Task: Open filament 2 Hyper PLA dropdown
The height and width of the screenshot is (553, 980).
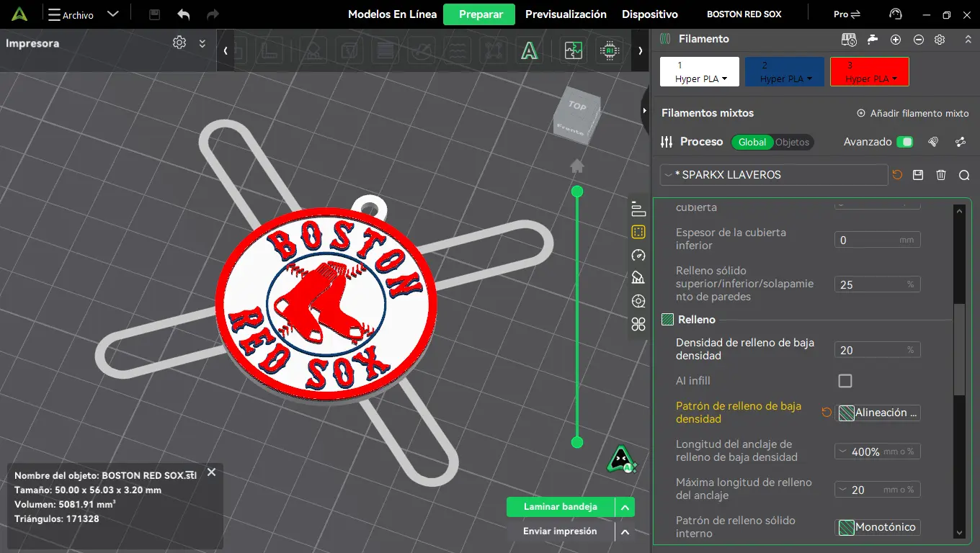Action: point(785,72)
